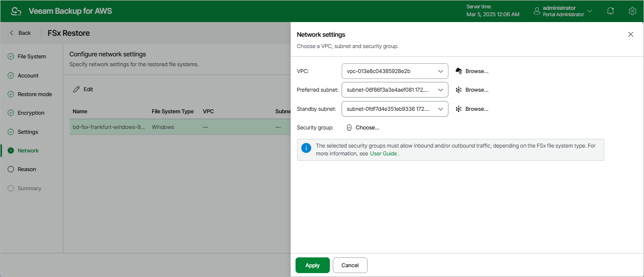Click the VPC browse cloud icon
This screenshot has width=644, height=277.
459,71
